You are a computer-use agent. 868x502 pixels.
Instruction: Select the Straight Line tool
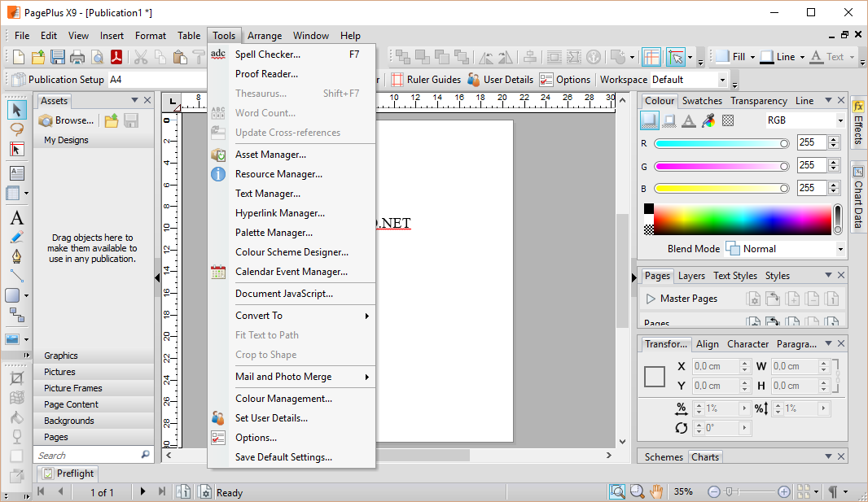[x=16, y=275]
